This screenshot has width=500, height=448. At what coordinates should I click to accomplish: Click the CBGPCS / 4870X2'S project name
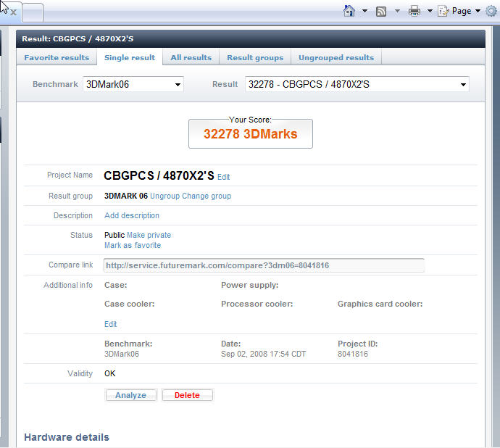point(159,176)
